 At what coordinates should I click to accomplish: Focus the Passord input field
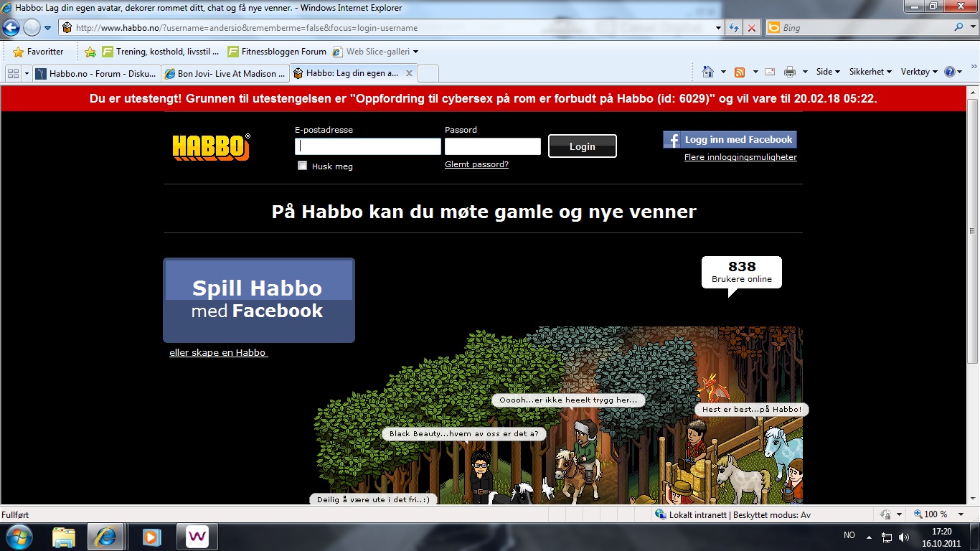pyautogui.click(x=493, y=146)
